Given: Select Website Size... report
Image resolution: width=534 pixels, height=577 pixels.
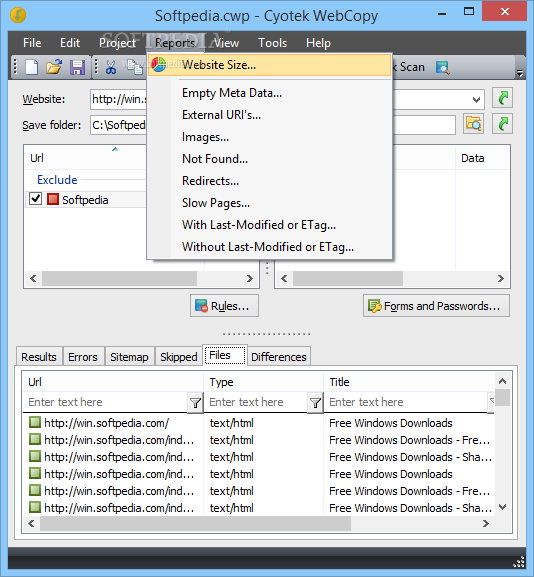Looking at the screenshot, I should pyautogui.click(x=269, y=65).
